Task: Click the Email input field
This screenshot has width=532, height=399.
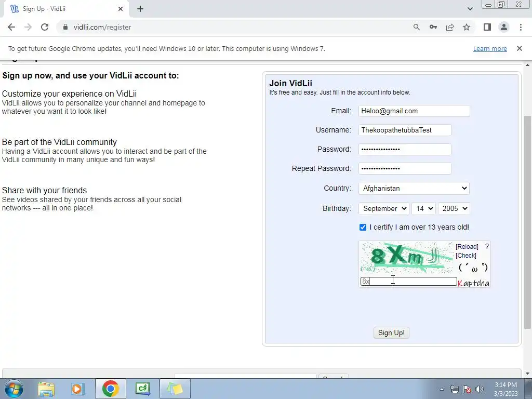Action: pos(414,111)
